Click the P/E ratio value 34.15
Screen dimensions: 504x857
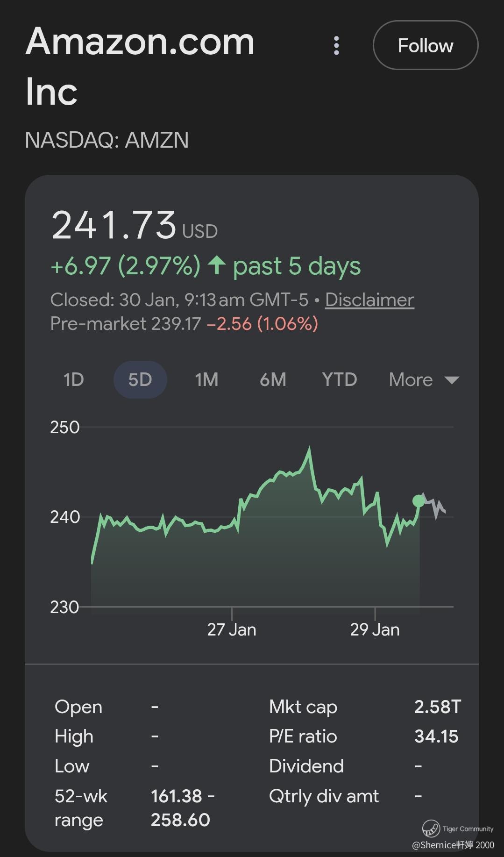tap(436, 736)
